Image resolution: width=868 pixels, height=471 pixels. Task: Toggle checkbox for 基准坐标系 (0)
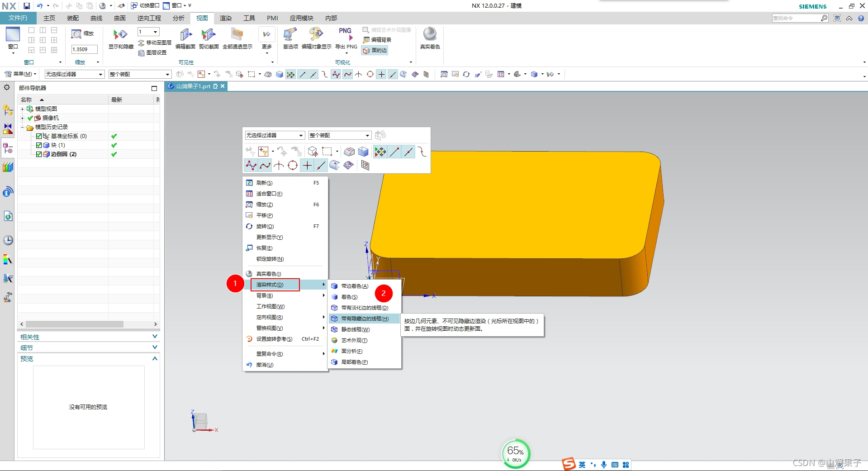39,136
